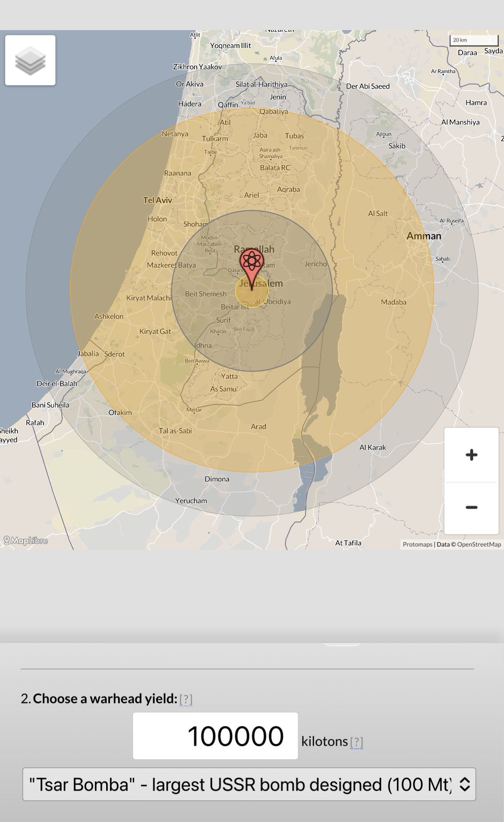The width and height of the screenshot is (504, 822).
Task: Click the Madaba label
Action: tap(393, 302)
